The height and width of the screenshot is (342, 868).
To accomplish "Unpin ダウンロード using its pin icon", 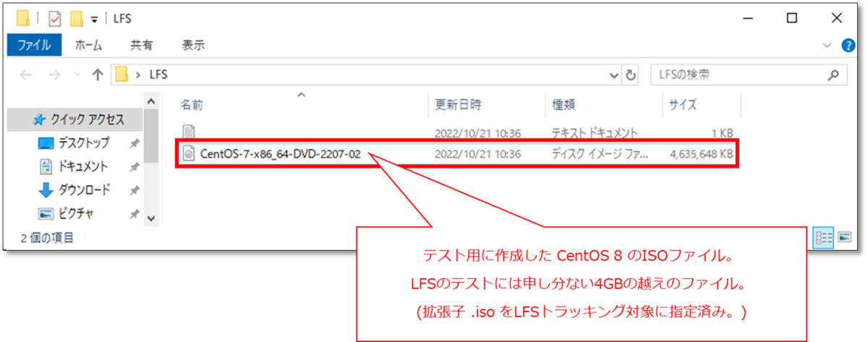I will pos(134,191).
